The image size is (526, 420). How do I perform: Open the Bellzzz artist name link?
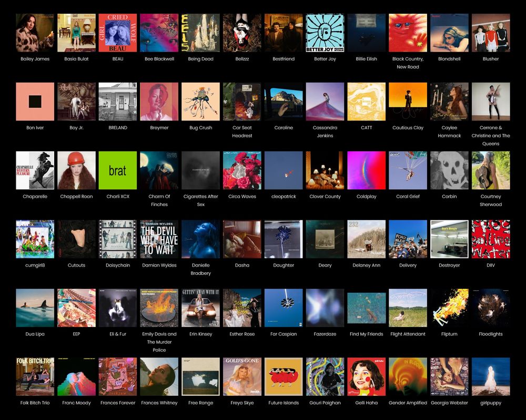(x=242, y=59)
